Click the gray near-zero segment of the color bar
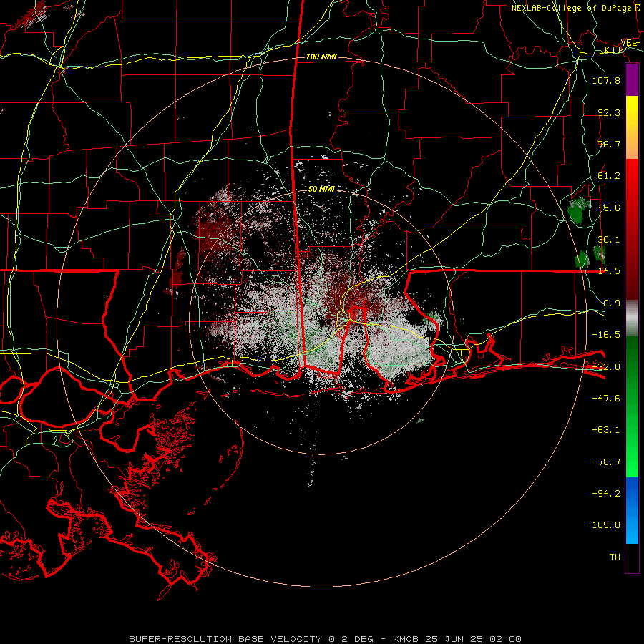 point(632,318)
